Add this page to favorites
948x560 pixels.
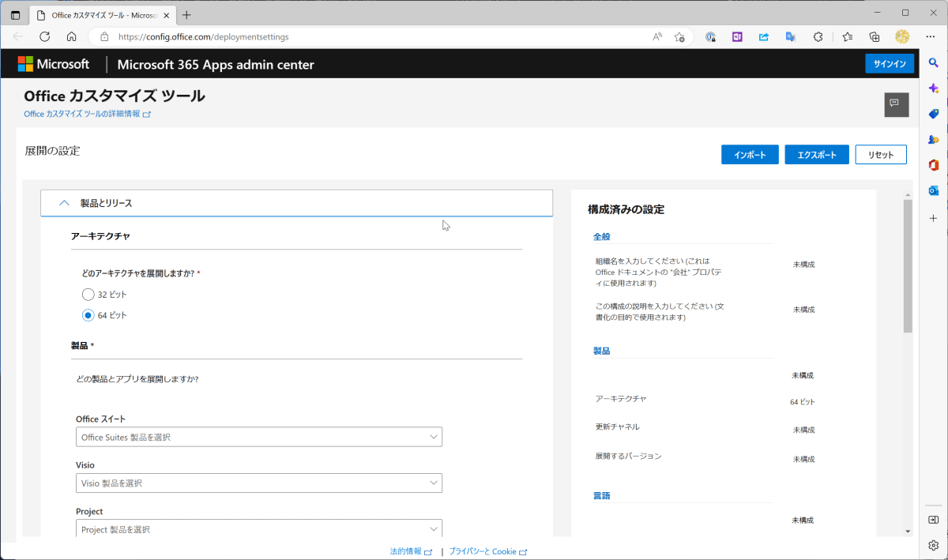point(679,36)
